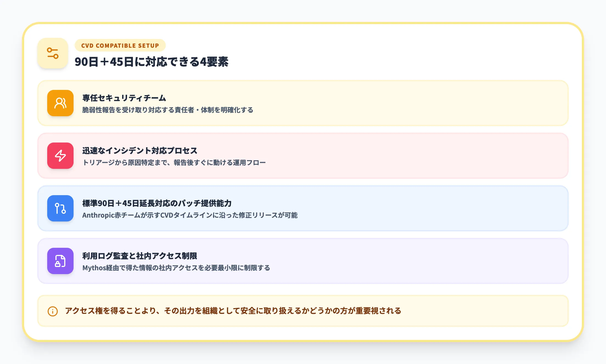Screen dimensions: 606x364
Task: Select the 迅速なインシデント対応プロセス heading
Action: [x=139, y=150]
